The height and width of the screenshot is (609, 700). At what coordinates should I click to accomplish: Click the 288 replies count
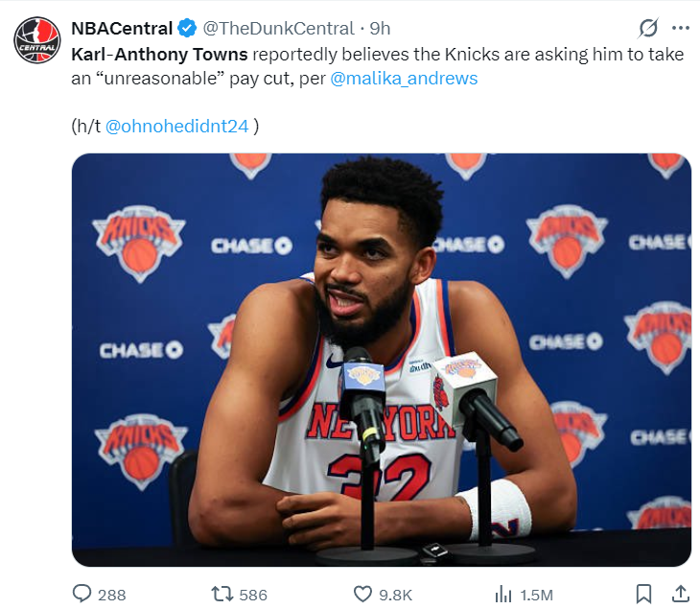(x=111, y=596)
